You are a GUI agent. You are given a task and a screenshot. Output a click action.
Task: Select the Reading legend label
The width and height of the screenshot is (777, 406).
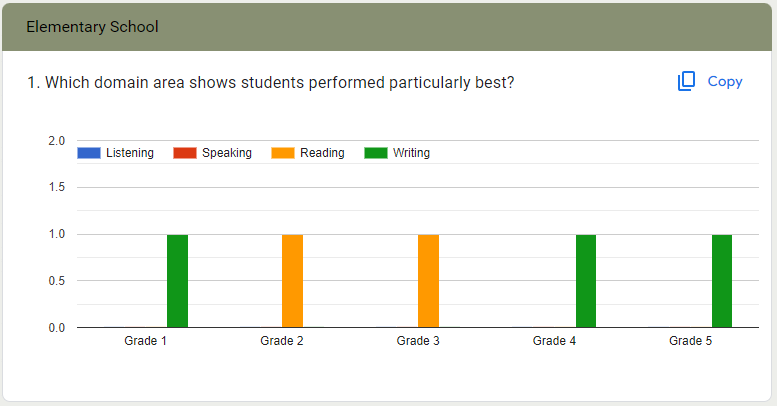pyautogui.click(x=322, y=153)
